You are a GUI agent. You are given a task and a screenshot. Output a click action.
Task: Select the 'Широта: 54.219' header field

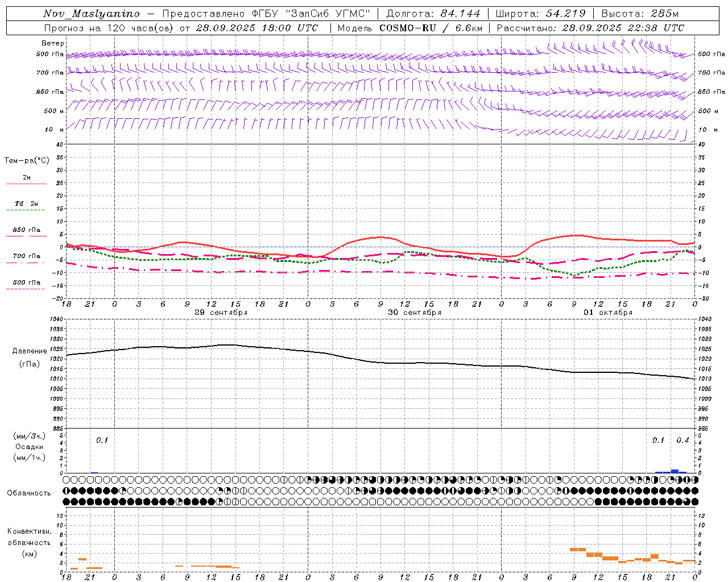pos(540,14)
